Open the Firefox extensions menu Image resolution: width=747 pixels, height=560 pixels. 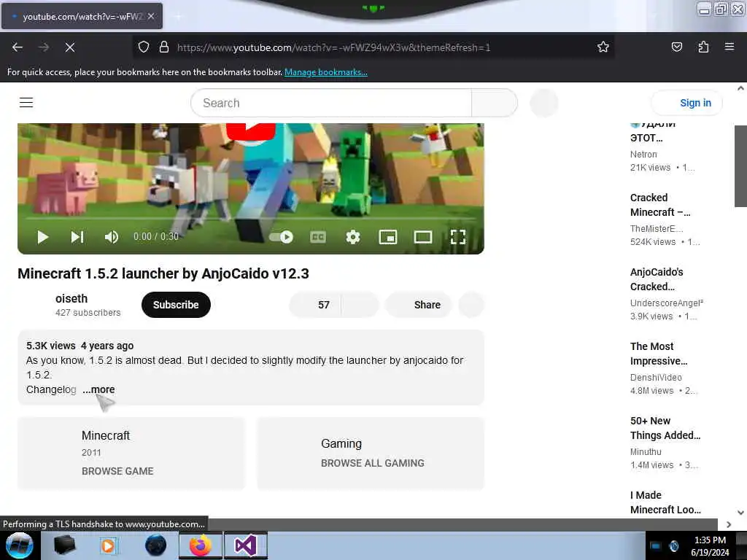click(x=703, y=47)
